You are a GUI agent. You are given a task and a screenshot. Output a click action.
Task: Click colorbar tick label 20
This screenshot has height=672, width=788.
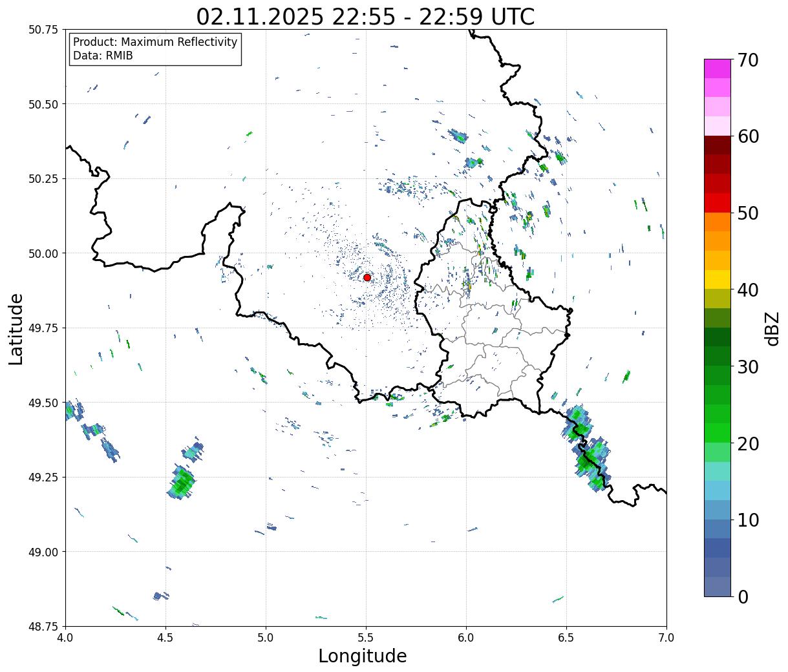748,443
